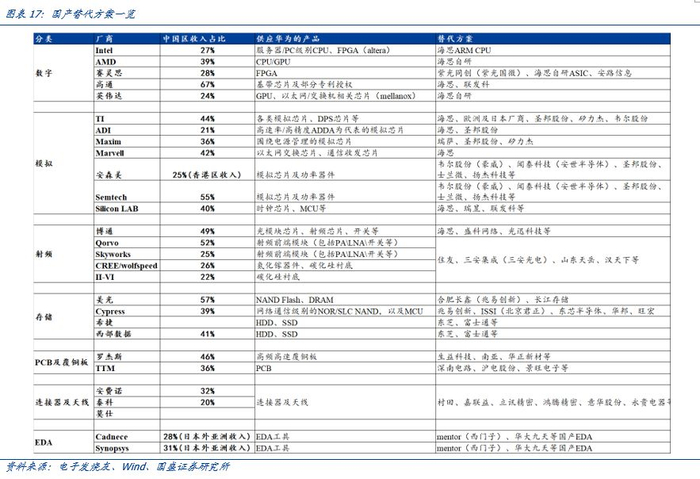Click the '27%' value in Intel row
This screenshot has width=700, height=479.
click(208, 50)
